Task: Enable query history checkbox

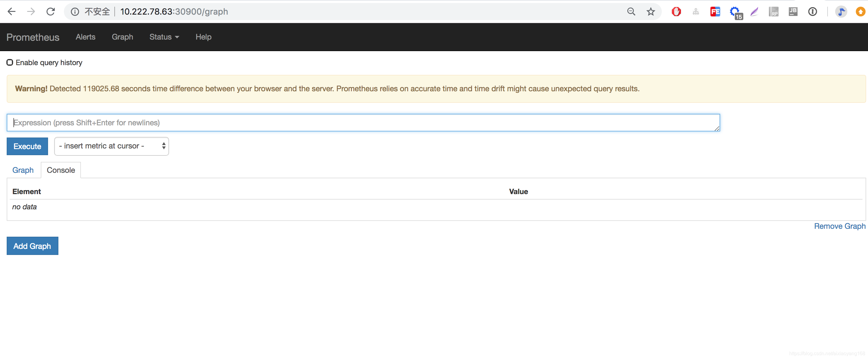Action: [x=10, y=62]
